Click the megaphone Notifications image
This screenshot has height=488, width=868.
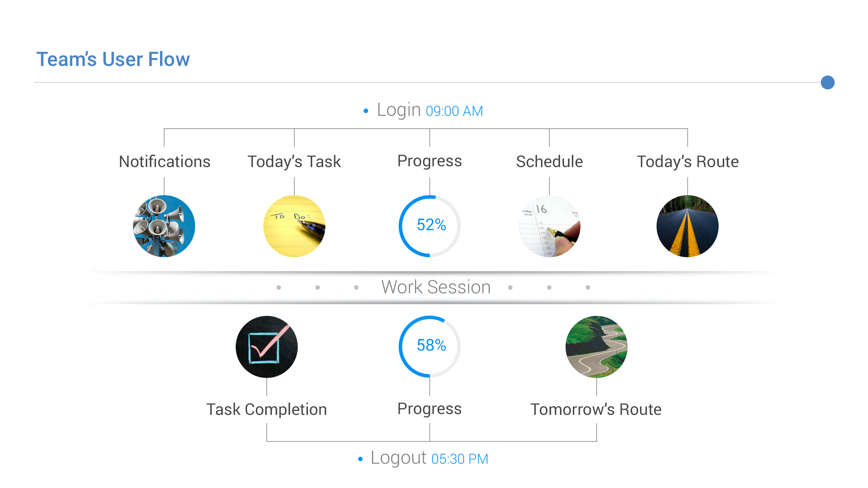[x=164, y=226]
